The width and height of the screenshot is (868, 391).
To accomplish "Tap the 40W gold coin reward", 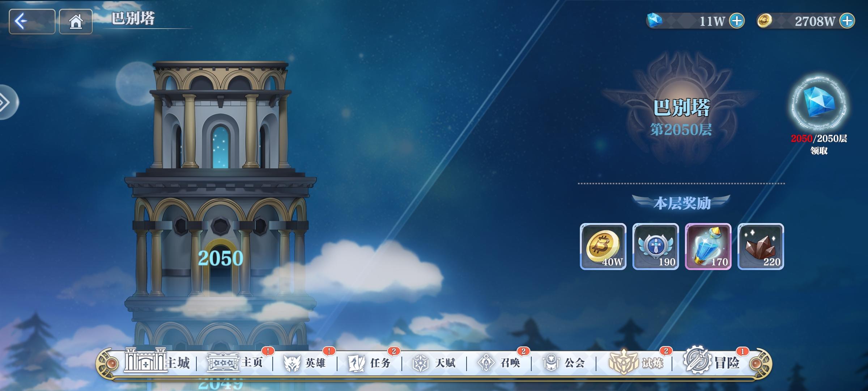I will tap(603, 247).
